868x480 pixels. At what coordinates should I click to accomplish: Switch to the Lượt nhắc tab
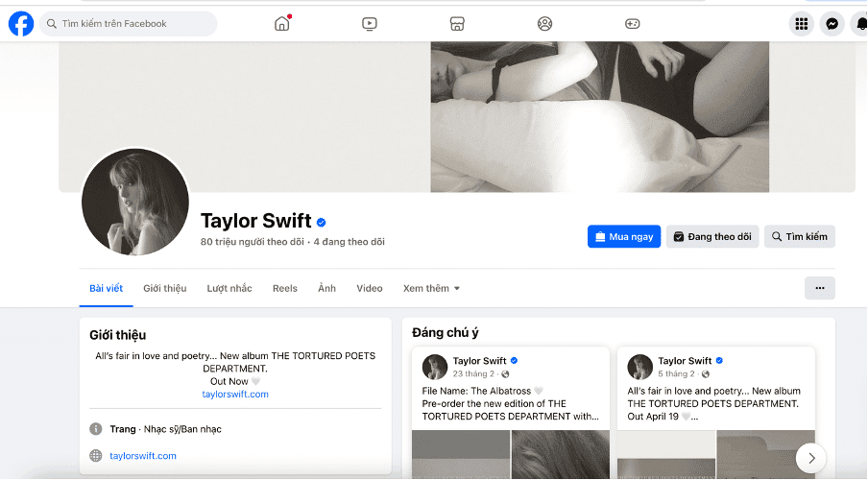point(229,288)
